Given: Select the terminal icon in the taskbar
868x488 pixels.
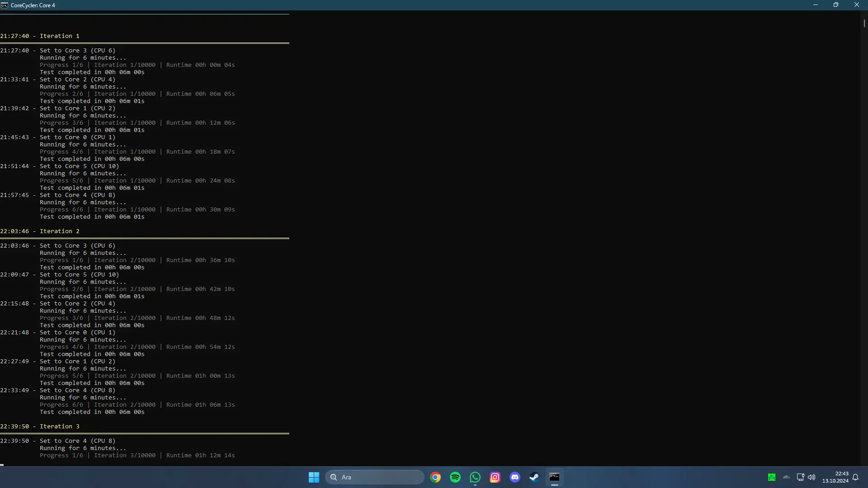Looking at the screenshot, I should pyautogui.click(x=554, y=477).
